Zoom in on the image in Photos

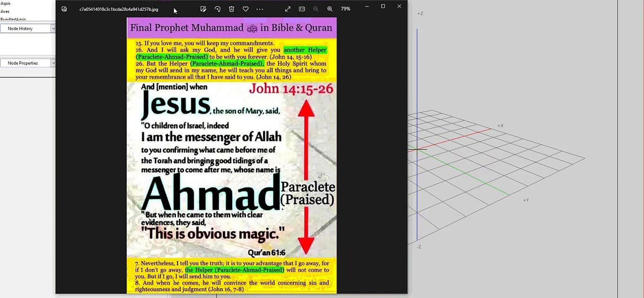[x=330, y=9]
